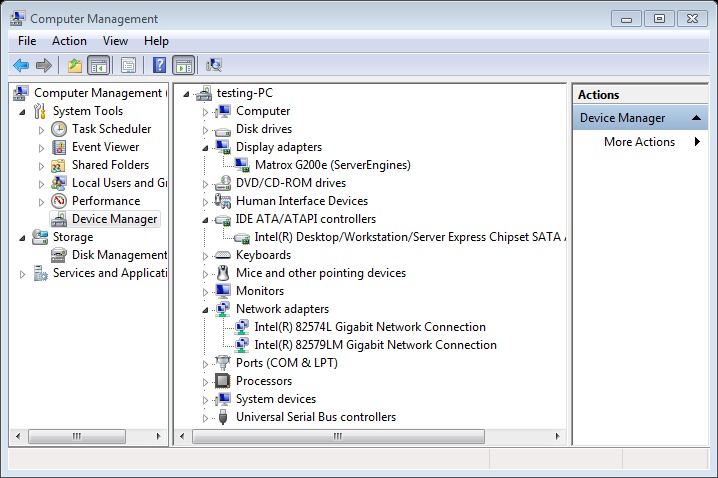Open the View menu
This screenshot has height=478, width=718.
point(115,41)
